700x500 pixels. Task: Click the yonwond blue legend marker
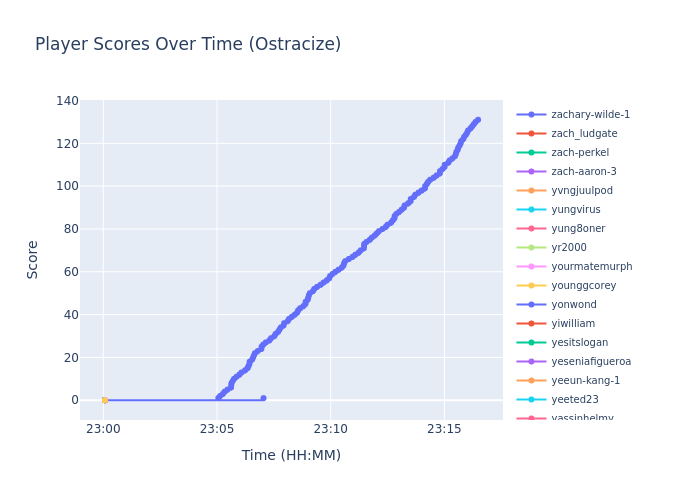[531, 305]
